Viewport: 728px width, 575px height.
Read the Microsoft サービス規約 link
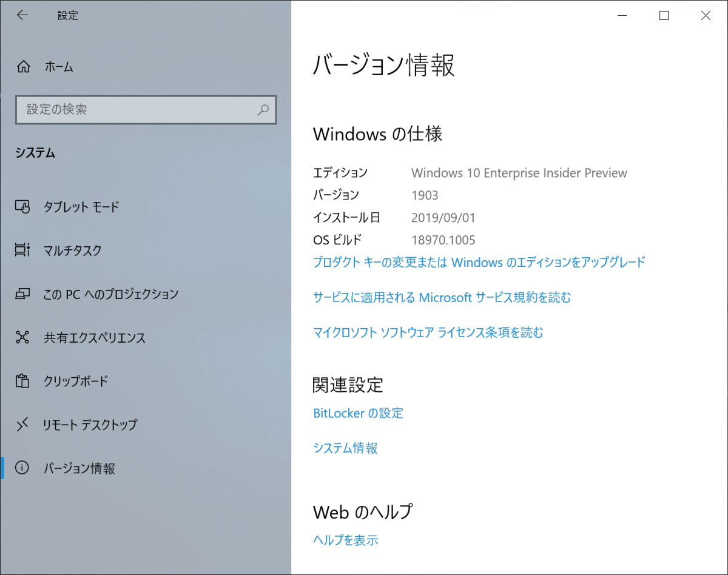tap(442, 297)
